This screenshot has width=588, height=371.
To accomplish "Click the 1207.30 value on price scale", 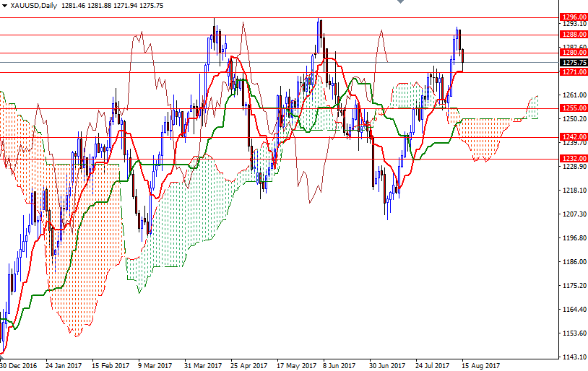I will click(572, 214).
